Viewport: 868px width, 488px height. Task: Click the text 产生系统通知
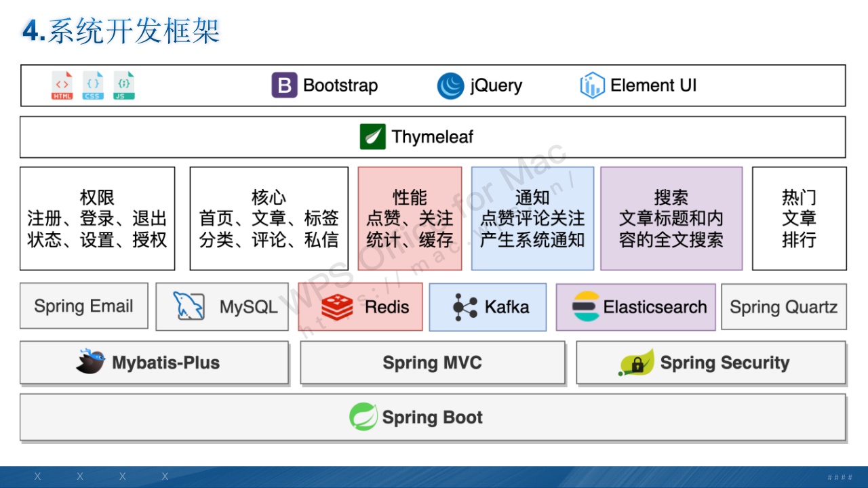pos(532,240)
